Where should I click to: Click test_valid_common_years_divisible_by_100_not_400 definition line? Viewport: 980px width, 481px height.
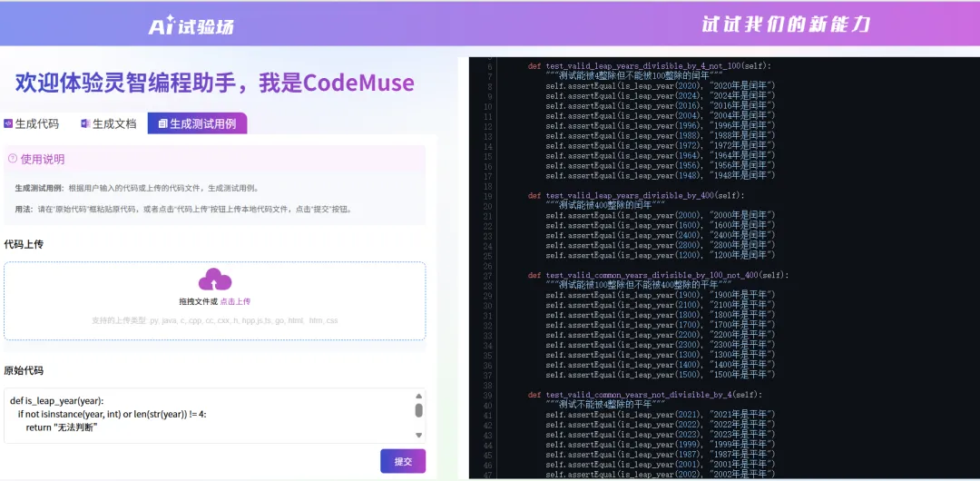pyautogui.click(x=659, y=275)
